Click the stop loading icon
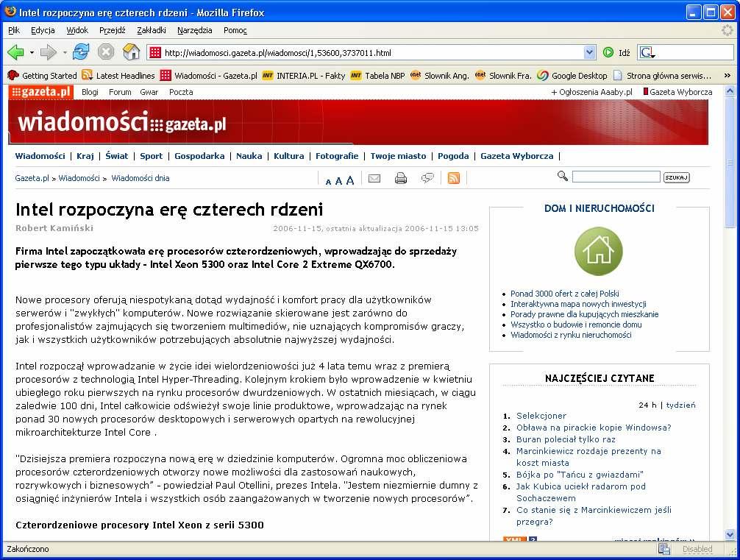Screen dimensions: 740x560 point(106,52)
